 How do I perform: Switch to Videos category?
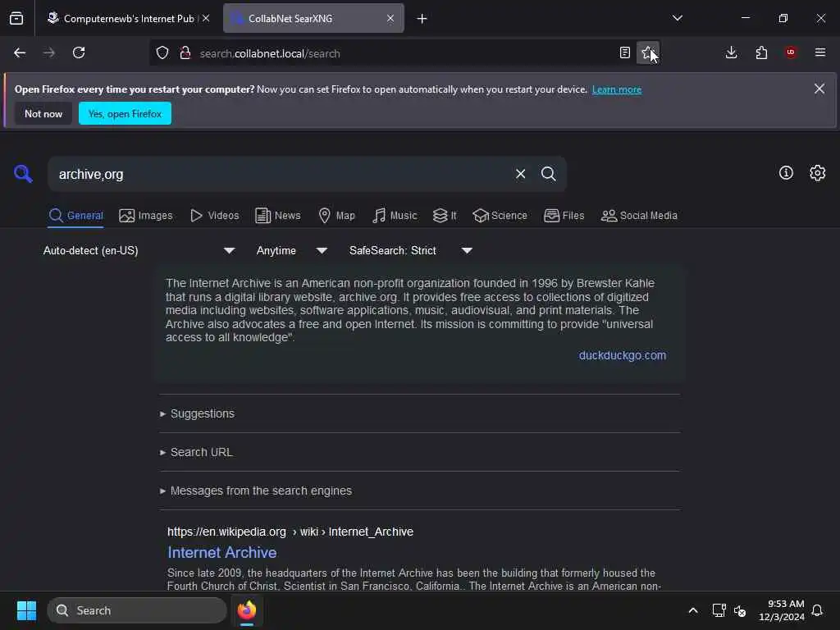(x=215, y=216)
